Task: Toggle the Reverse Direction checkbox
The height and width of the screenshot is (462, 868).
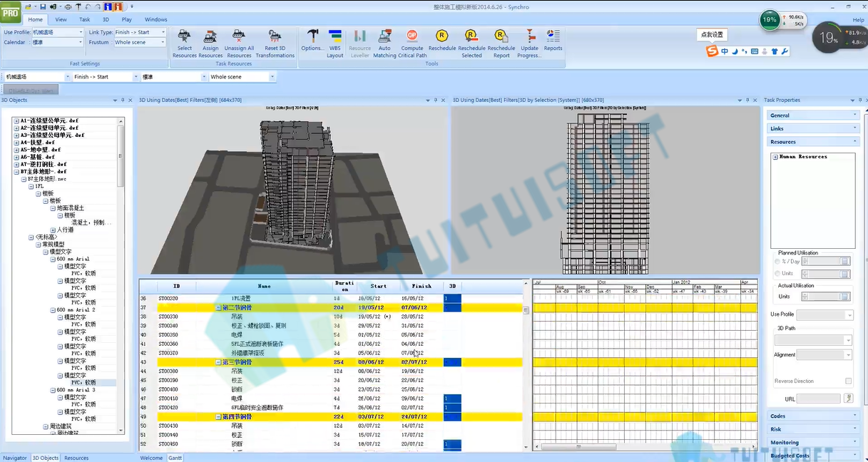Action: tap(848, 381)
